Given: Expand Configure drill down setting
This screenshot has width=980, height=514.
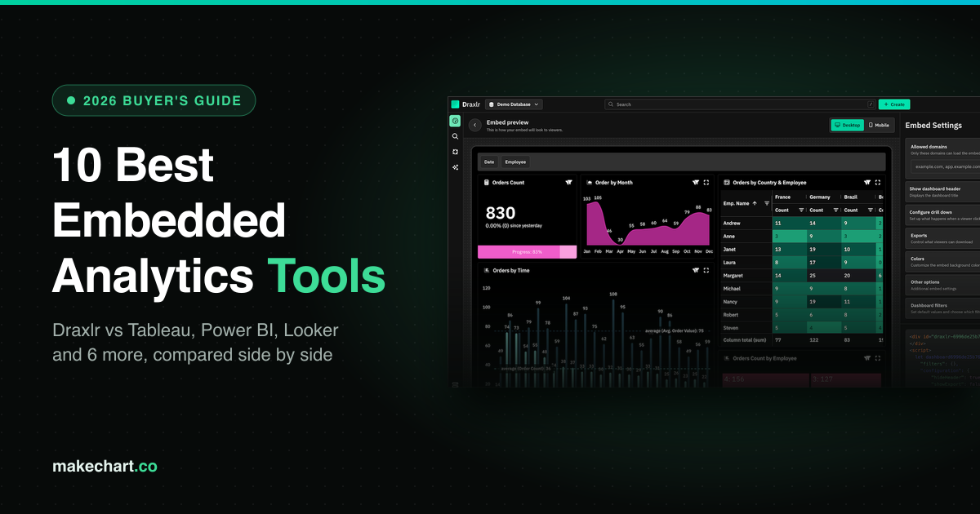Looking at the screenshot, I should (942, 215).
